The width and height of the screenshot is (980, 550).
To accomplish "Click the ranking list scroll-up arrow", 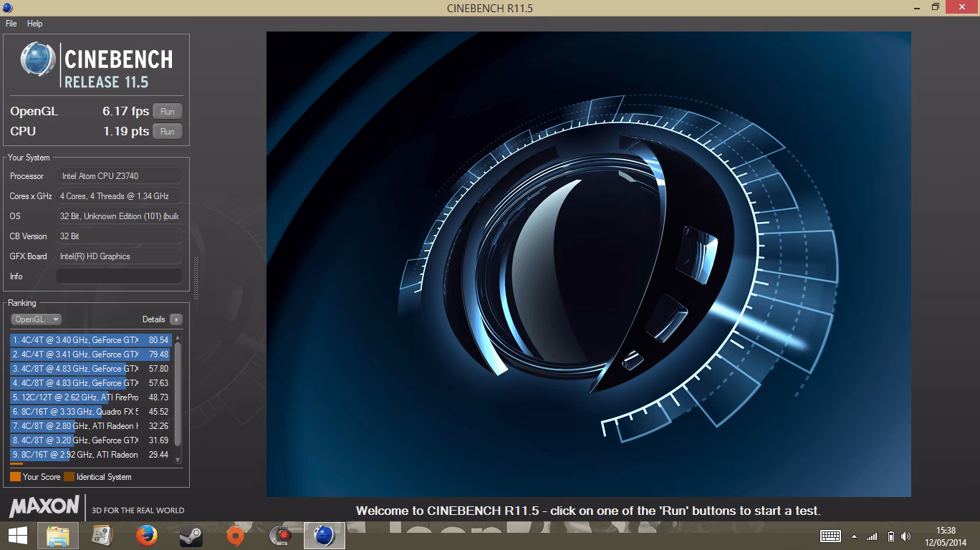I will tap(178, 338).
